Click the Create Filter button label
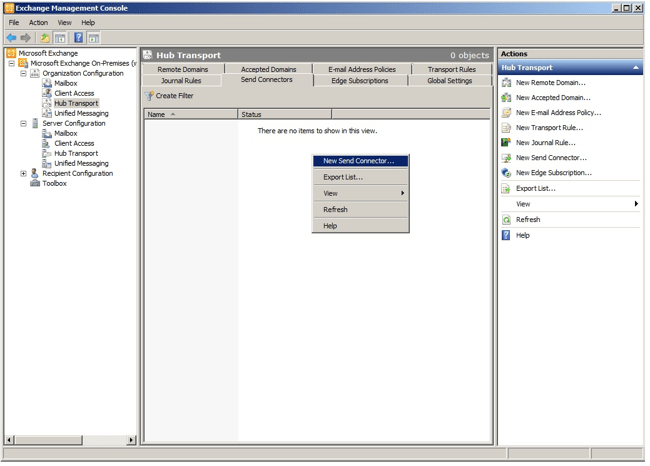The image size is (650, 466). (175, 96)
